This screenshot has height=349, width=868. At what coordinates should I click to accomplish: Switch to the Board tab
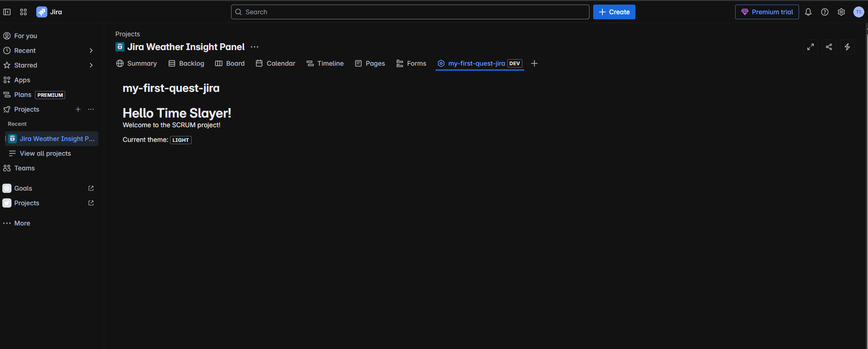click(x=230, y=63)
